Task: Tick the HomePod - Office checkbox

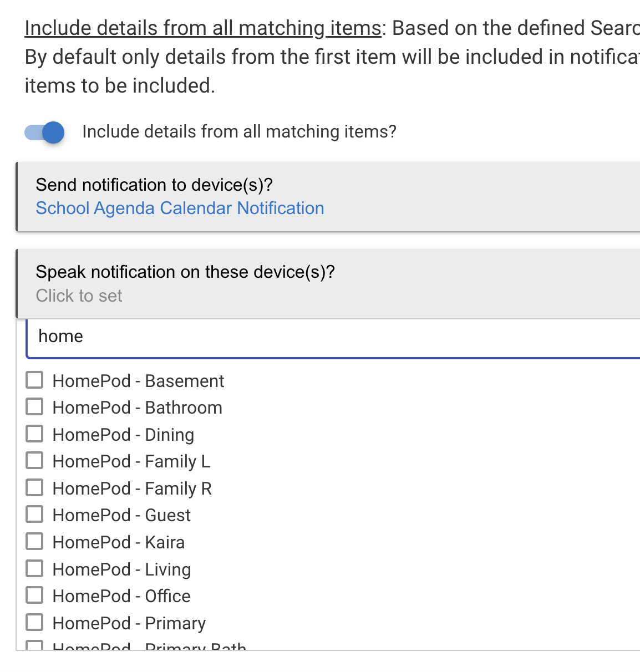Action: coord(34,595)
